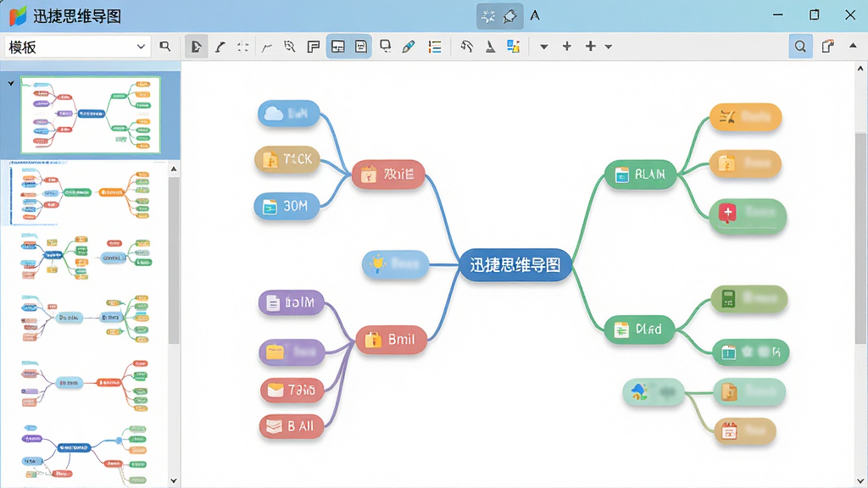Click the calendar icon in bottom-right tan node
Image resolution: width=868 pixels, height=488 pixels.
tap(729, 431)
